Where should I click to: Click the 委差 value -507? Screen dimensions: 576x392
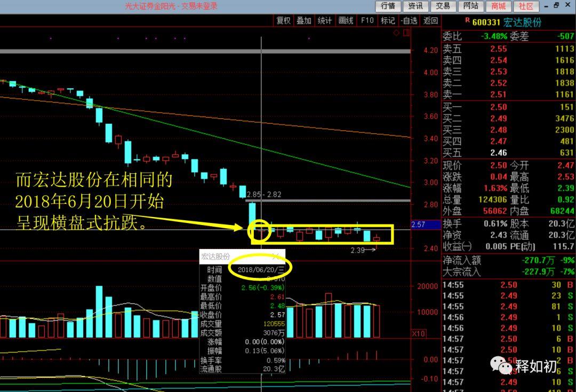pyautogui.click(x=565, y=36)
